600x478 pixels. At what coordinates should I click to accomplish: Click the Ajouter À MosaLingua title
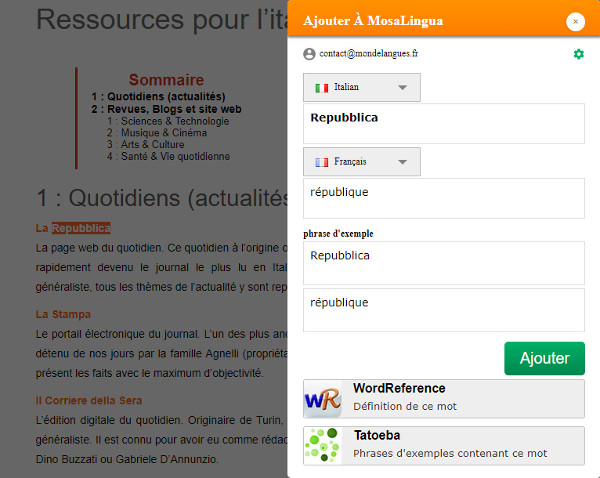coord(373,21)
